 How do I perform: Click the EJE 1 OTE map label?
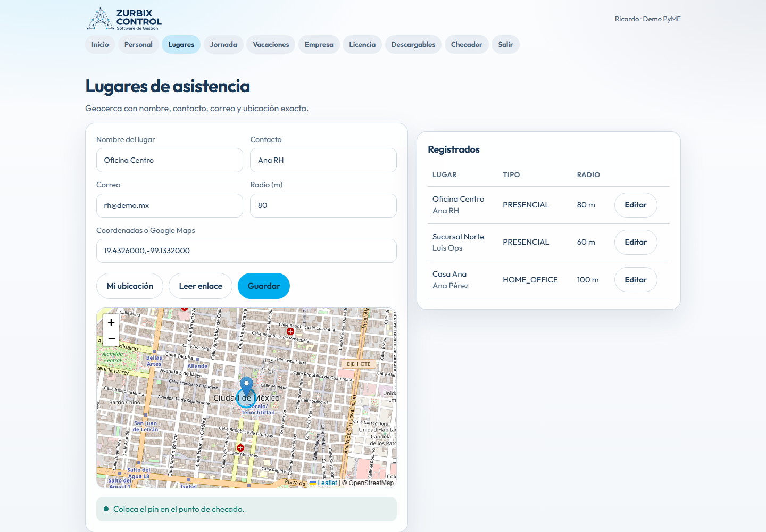pyautogui.click(x=359, y=364)
